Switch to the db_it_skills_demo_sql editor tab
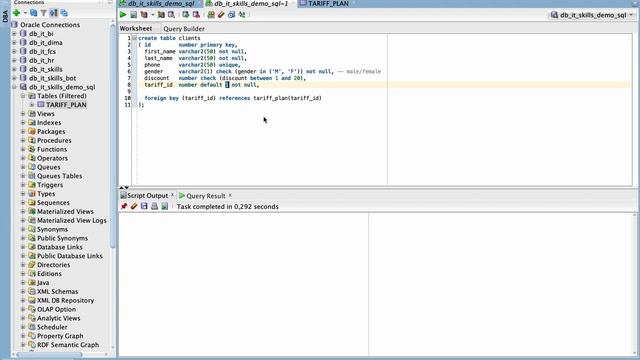 pos(160,4)
